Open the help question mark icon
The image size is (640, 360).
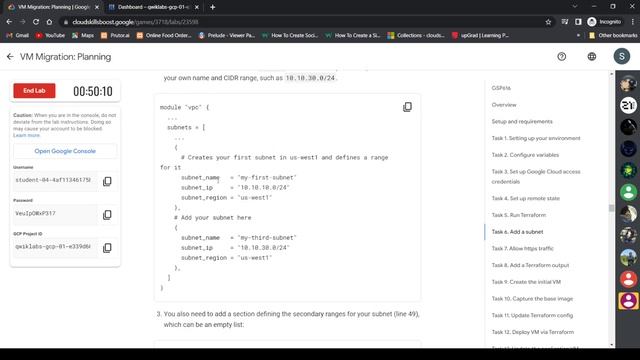[x=562, y=56]
